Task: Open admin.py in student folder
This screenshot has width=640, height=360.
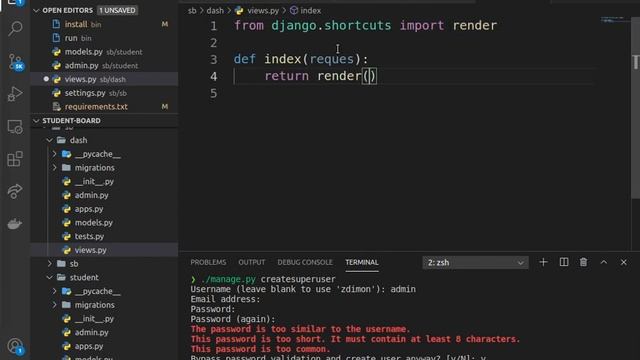Action: [104, 332]
